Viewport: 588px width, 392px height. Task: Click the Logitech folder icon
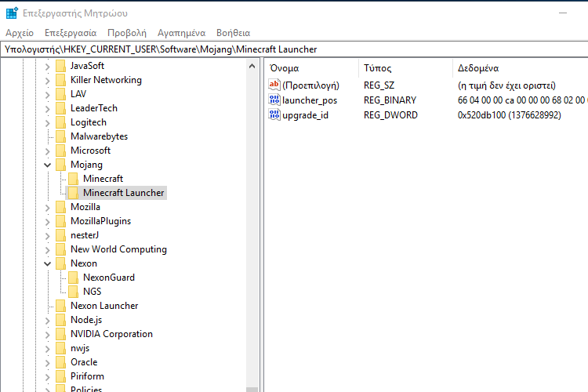point(60,122)
